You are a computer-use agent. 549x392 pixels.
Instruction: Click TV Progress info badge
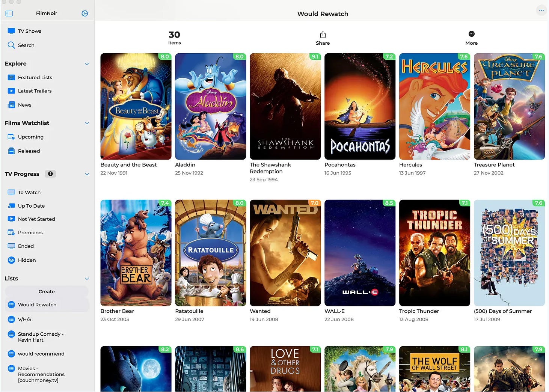[50, 174]
